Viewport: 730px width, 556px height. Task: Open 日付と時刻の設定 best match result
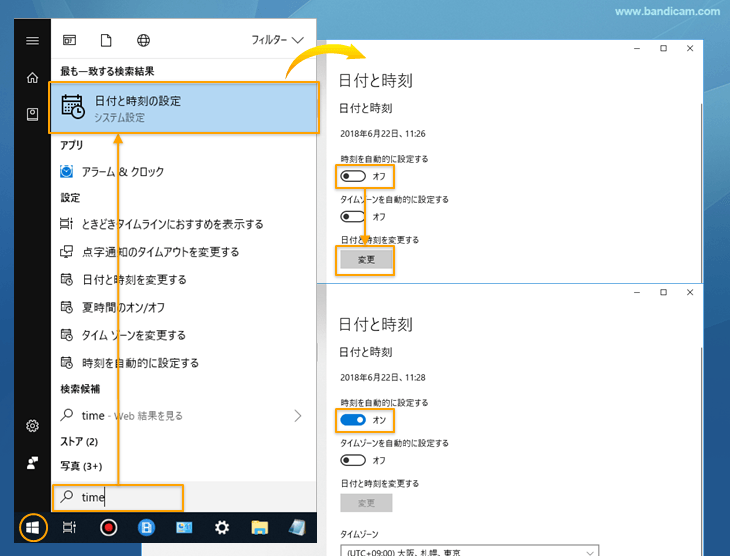tap(184, 108)
